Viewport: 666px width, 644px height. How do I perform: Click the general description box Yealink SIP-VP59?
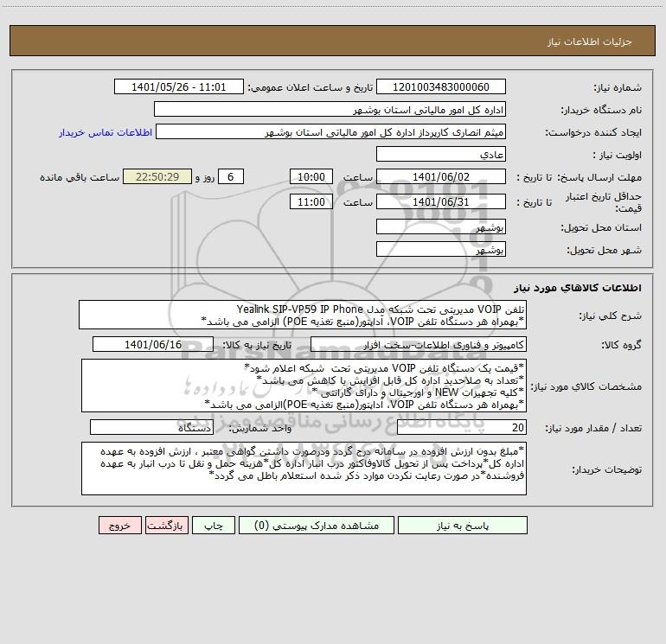(x=303, y=315)
